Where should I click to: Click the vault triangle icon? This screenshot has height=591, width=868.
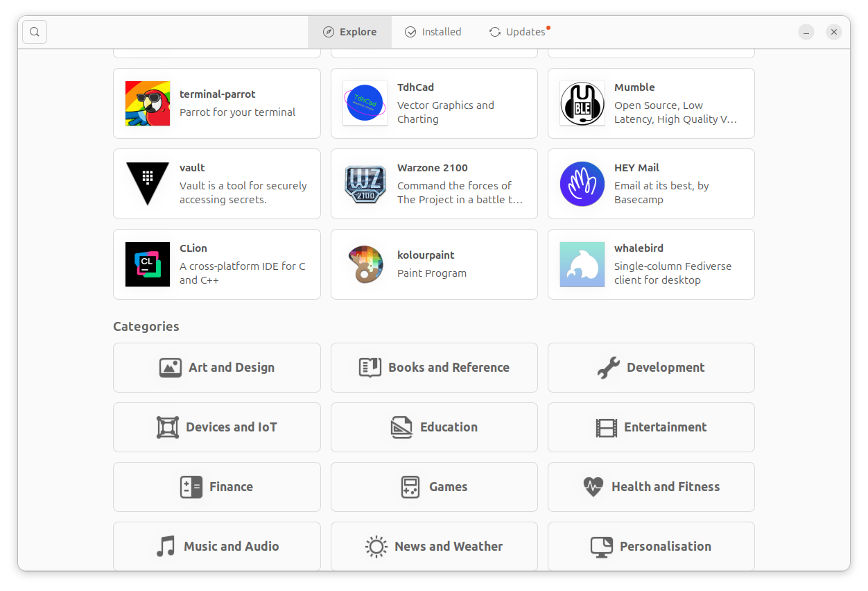pyautogui.click(x=148, y=184)
